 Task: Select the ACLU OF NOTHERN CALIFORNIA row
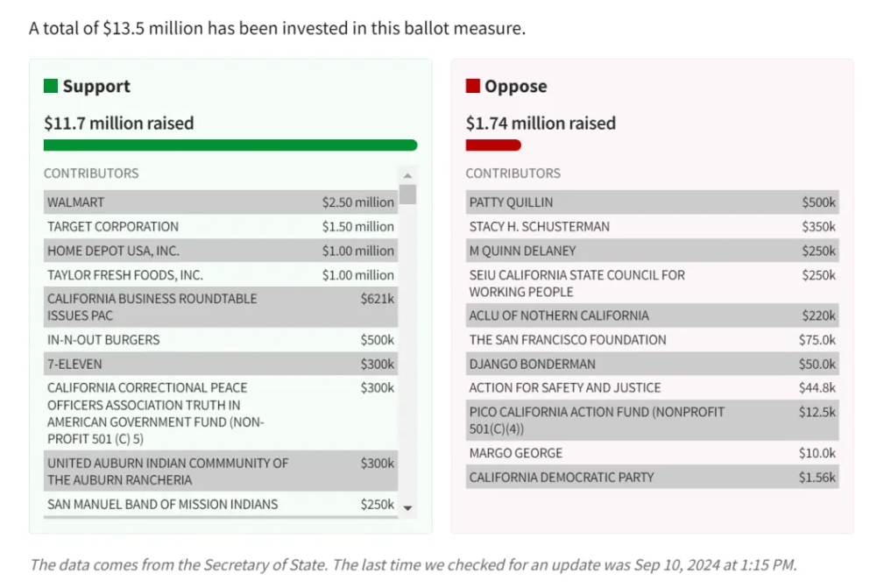tap(652, 315)
